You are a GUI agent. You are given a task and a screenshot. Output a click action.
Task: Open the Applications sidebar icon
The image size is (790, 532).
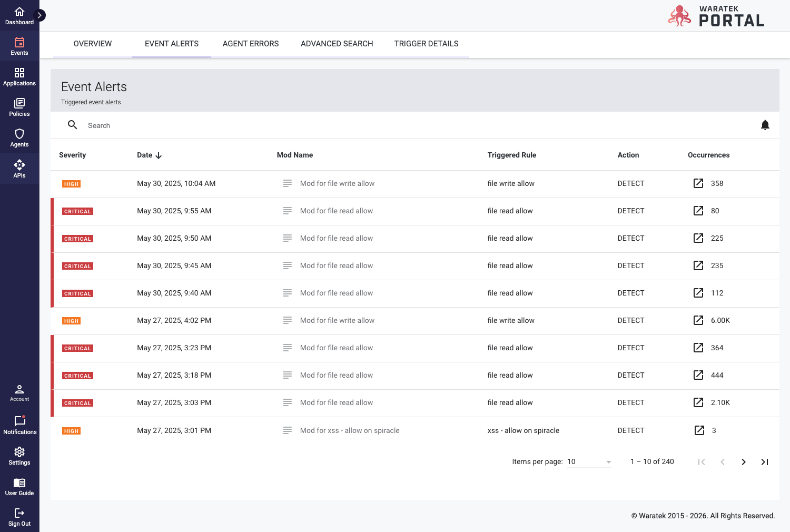coord(19,73)
